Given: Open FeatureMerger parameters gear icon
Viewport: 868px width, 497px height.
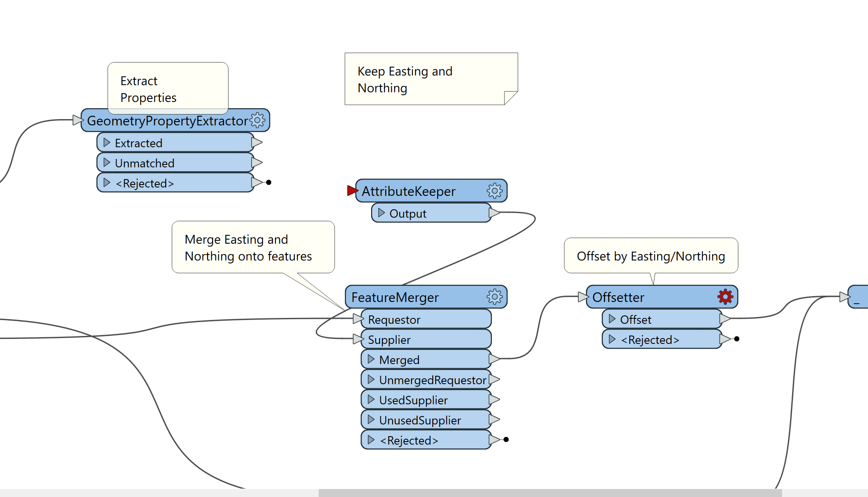Looking at the screenshot, I should coord(495,297).
